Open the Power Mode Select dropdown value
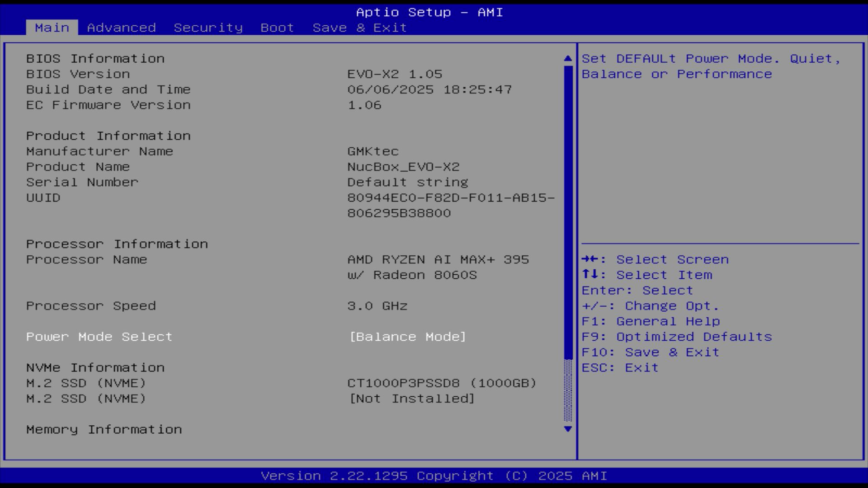868x488 pixels. (x=407, y=337)
